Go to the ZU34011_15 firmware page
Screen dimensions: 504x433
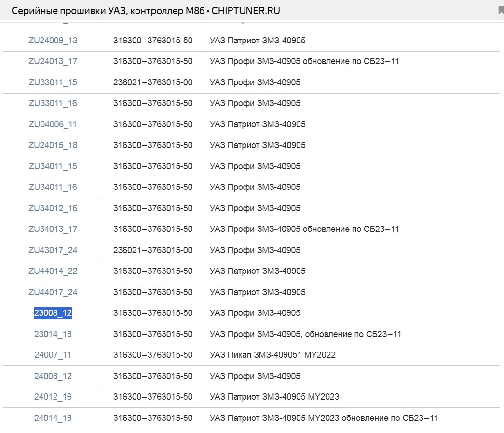click(53, 166)
